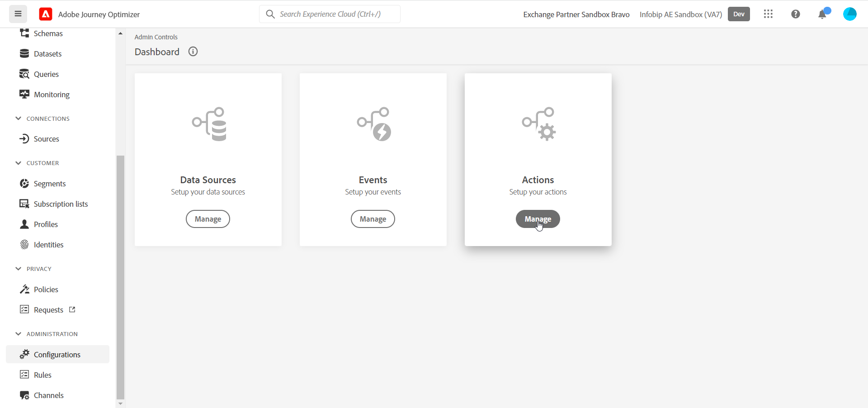This screenshot has height=408, width=868.
Task: Open the Infobip AE Sandbox (VA7) selector
Action: point(681,14)
